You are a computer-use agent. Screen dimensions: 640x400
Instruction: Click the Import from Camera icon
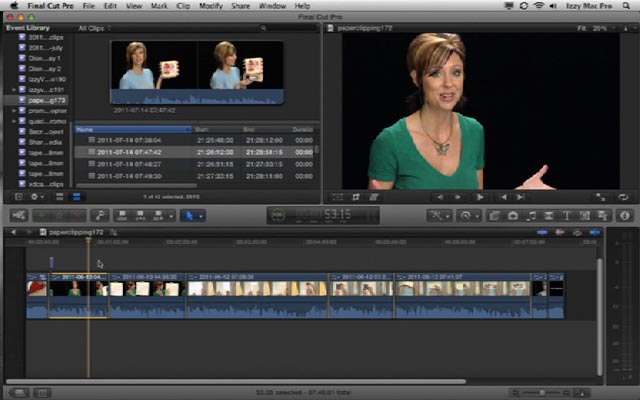19,215
